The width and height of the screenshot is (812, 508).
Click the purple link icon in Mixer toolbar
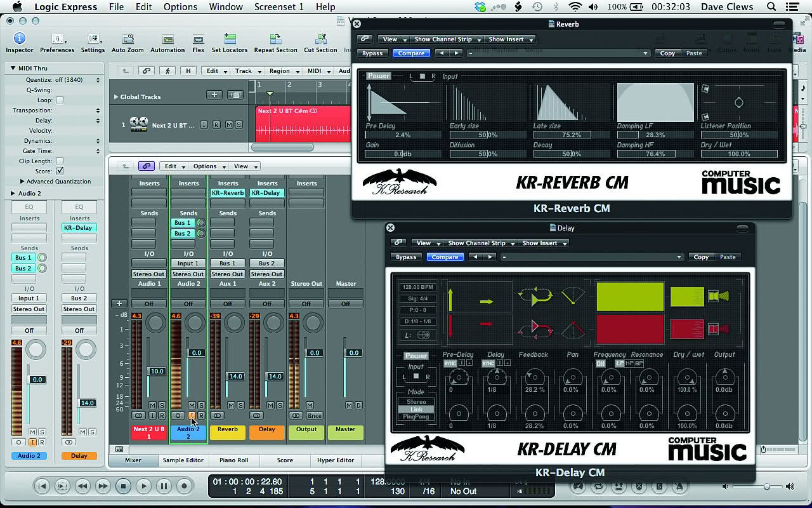click(147, 166)
